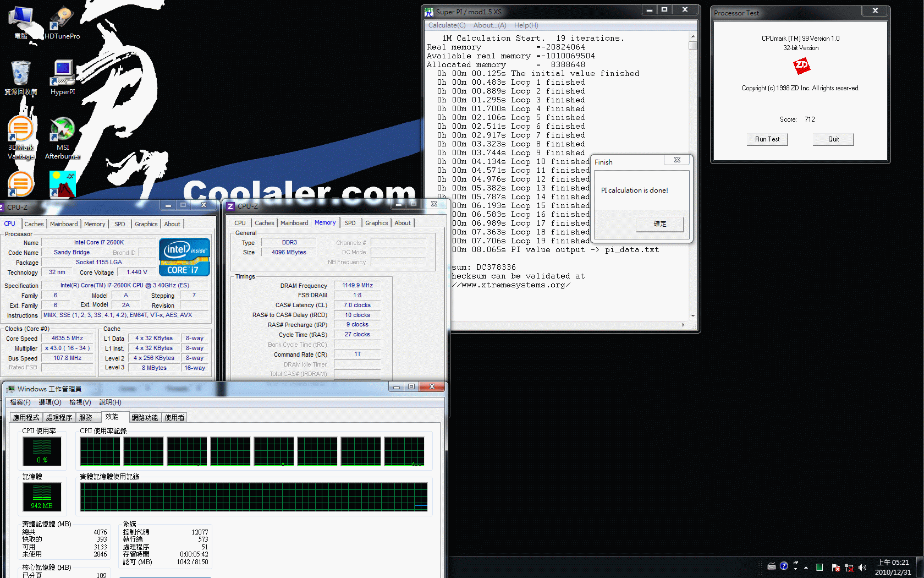Open the 選項(O) menu in Task Manager
This screenshot has width=924, height=578.
[50, 402]
